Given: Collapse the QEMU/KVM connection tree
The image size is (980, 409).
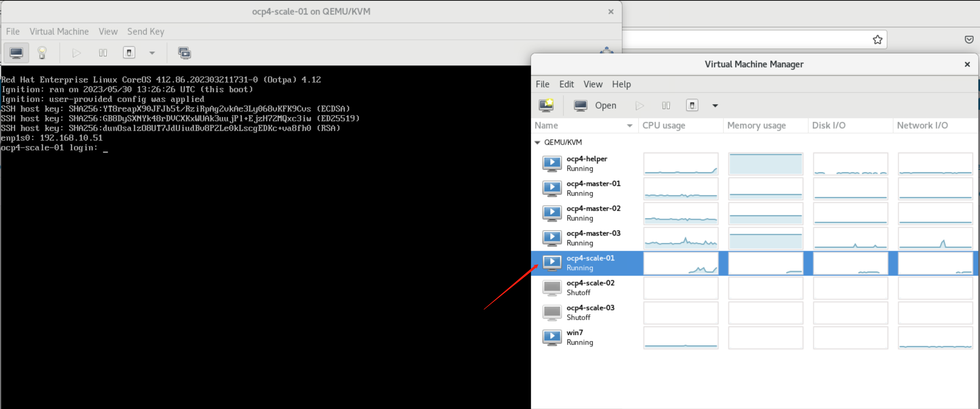Looking at the screenshot, I should [x=537, y=142].
